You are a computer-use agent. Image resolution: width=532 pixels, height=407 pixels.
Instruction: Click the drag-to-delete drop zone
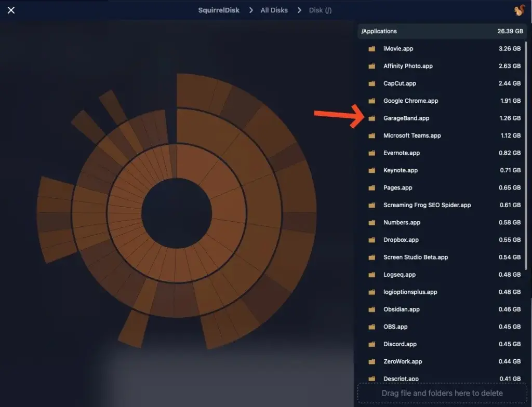442,393
